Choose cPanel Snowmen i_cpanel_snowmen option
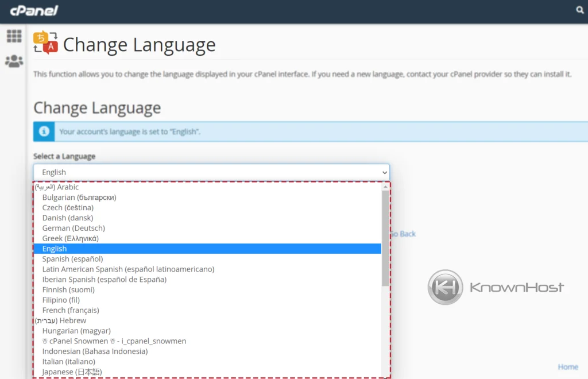The width and height of the screenshot is (588, 379). (207, 341)
